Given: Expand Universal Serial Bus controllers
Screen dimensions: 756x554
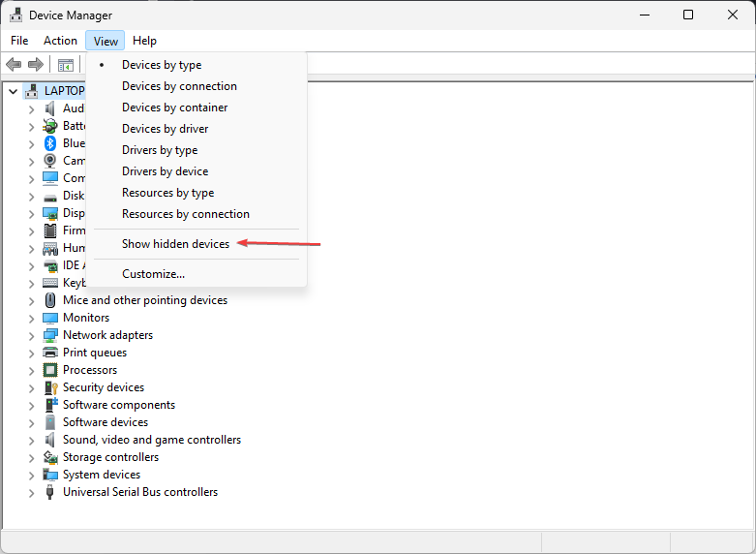Looking at the screenshot, I should pos(31,493).
